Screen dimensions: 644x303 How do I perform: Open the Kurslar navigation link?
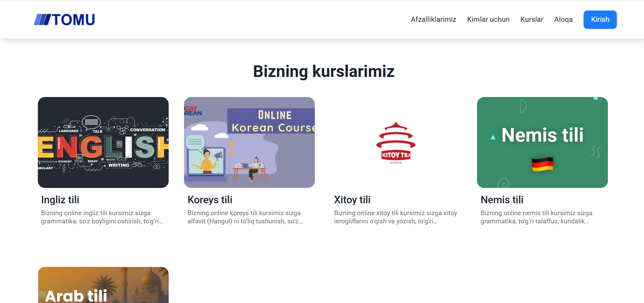(x=532, y=19)
